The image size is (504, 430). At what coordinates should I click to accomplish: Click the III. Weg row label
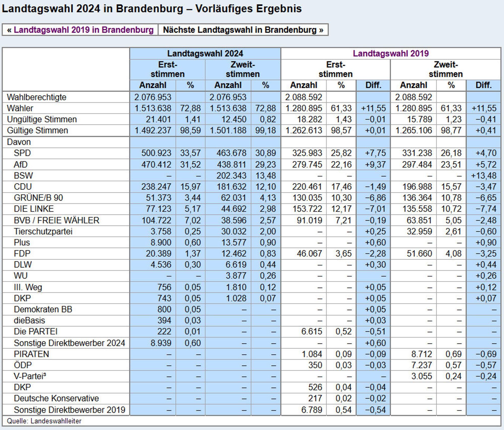28,287
